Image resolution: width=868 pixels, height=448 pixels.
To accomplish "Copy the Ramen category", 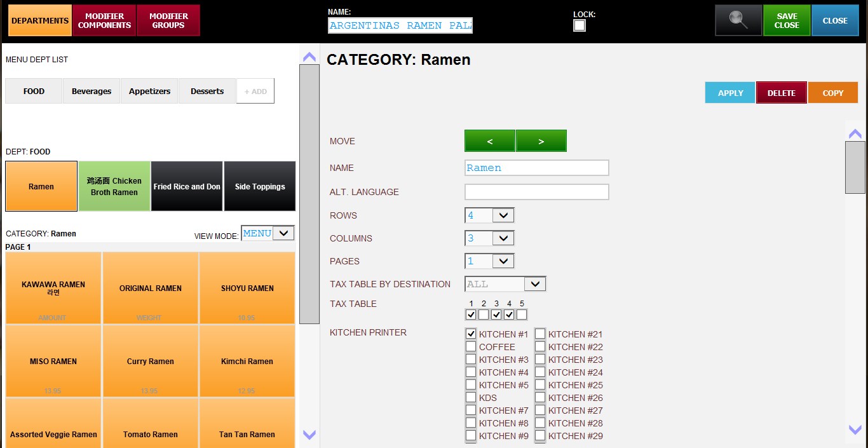I will pos(833,93).
